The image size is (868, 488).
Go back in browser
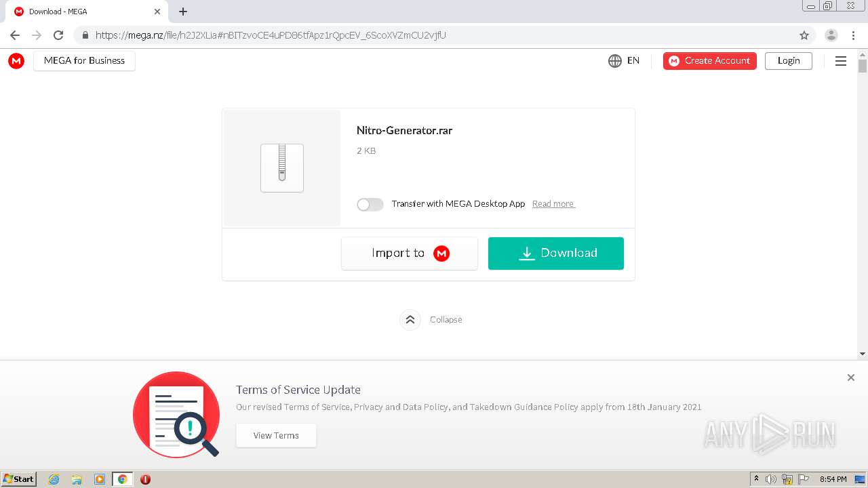click(x=15, y=35)
